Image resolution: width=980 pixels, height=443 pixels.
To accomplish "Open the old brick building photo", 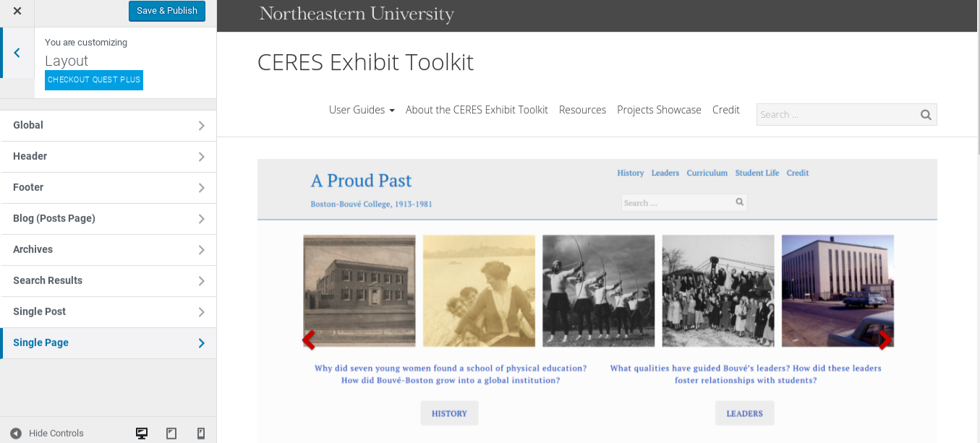I will [x=359, y=291].
